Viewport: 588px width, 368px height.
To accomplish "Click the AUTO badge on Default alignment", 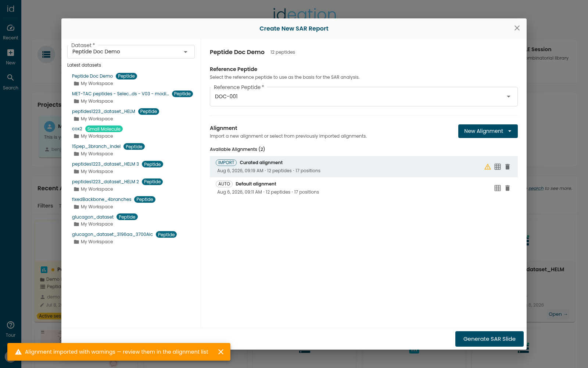I will click(224, 184).
